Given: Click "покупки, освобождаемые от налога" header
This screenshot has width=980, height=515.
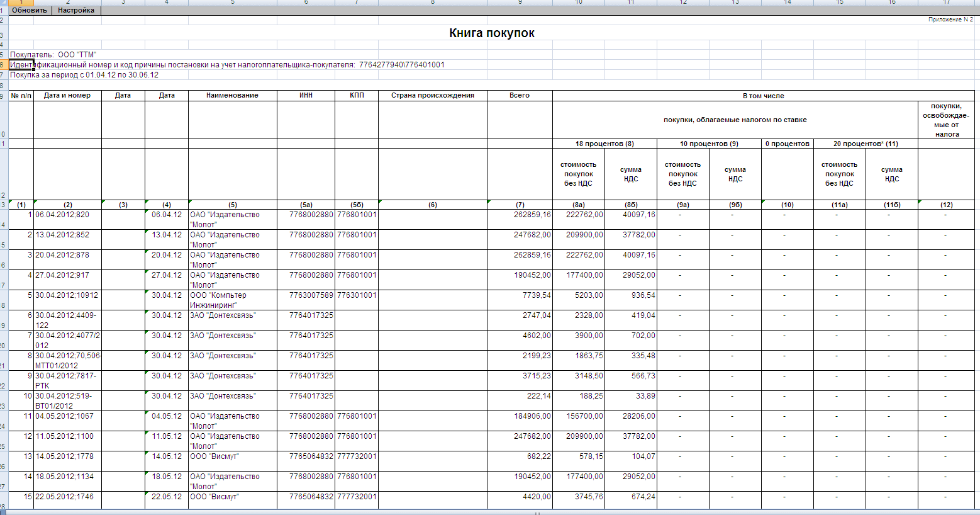Looking at the screenshot, I should point(946,120).
